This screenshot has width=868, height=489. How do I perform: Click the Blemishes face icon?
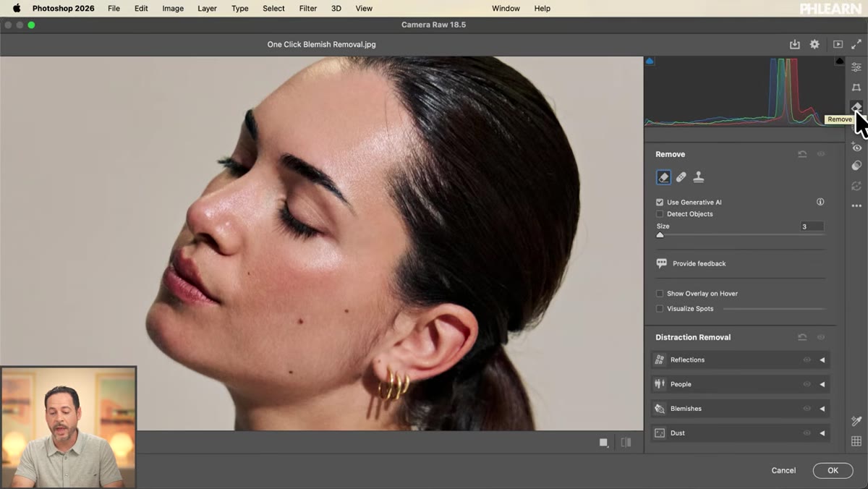(x=660, y=409)
